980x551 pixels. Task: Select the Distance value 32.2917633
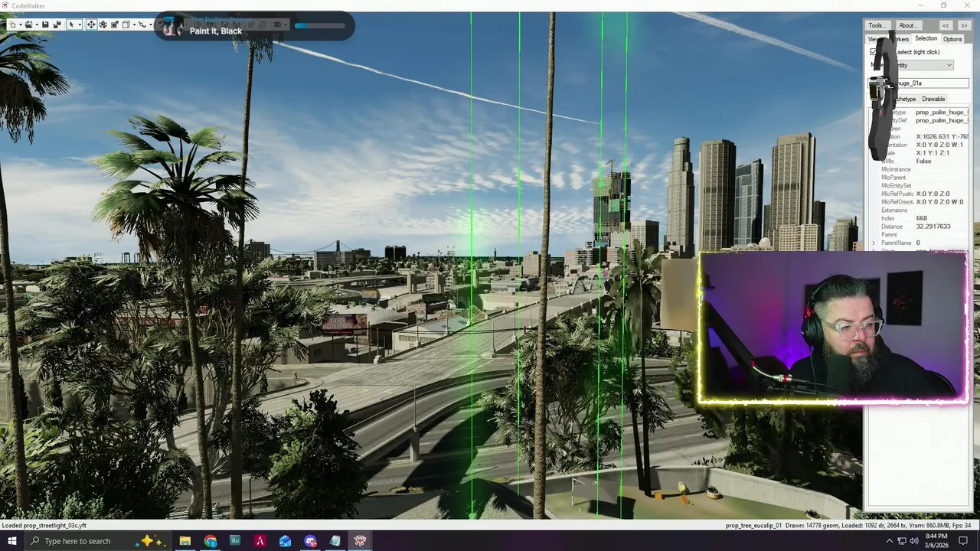point(933,227)
